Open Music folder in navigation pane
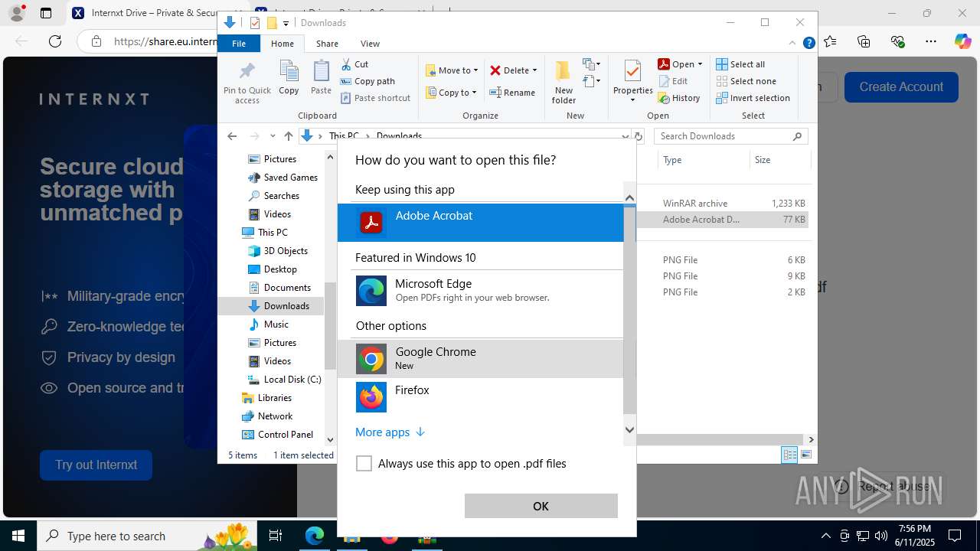Screen dimensions: 980x551 click(269, 324)
